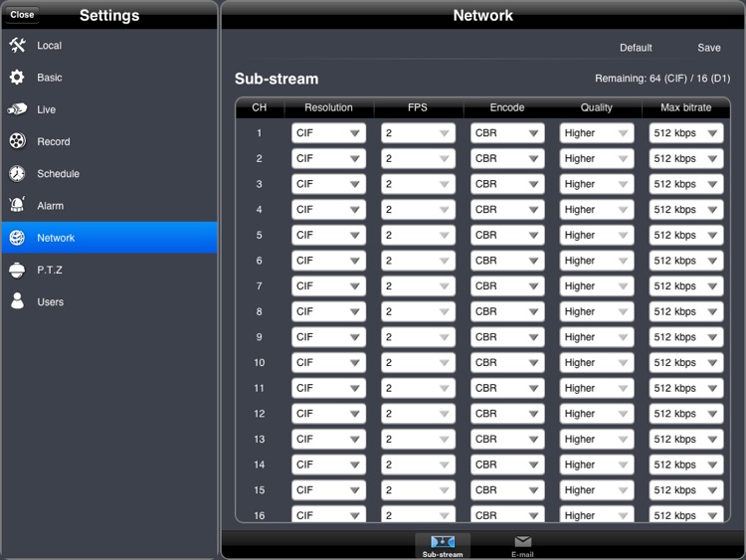The height and width of the screenshot is (560, 746).
Task: Click the Sub-stream section heading
Action: point(277,79)
